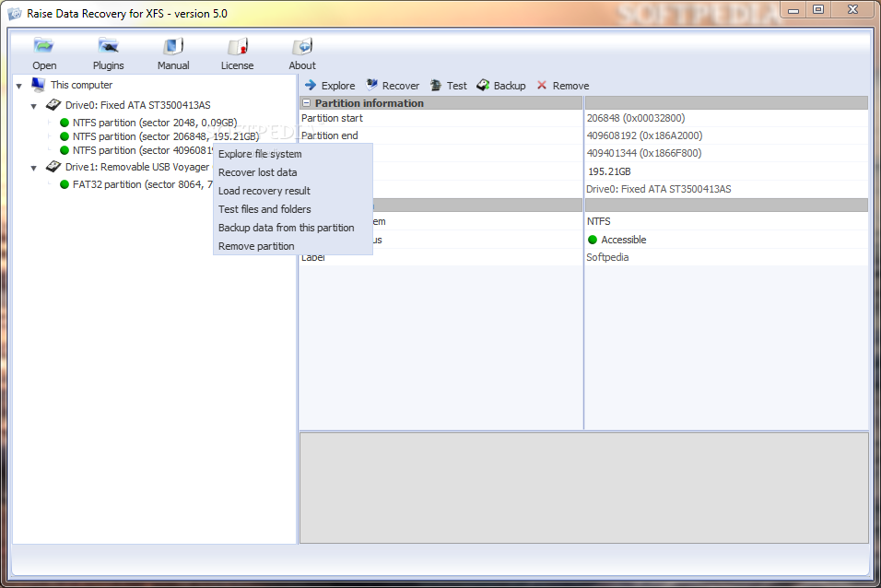The height and width of the screenshot is (588, 881).
Task: Select NTFS partition starting sector 4096081
Action: coord(143,150)
